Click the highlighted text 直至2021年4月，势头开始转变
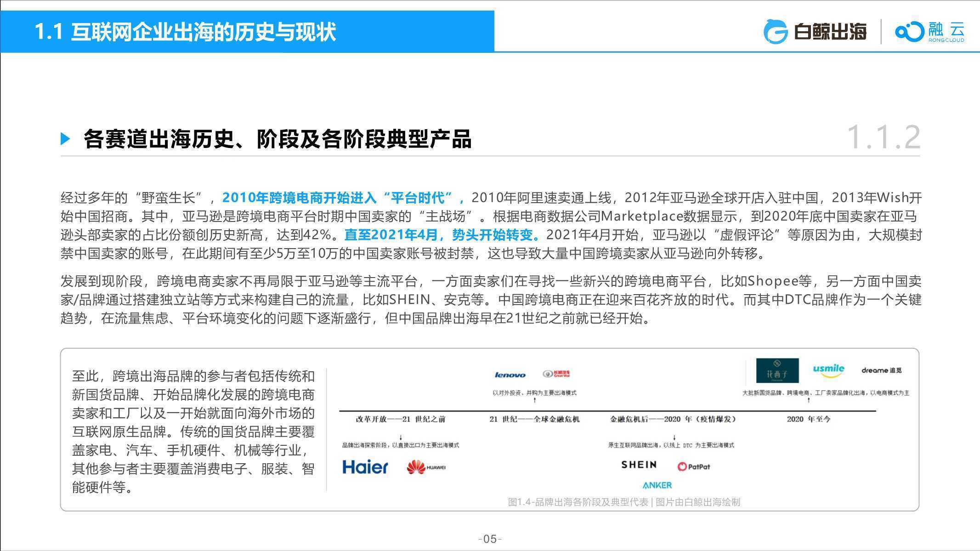The image size is (980, 551). 441,235
